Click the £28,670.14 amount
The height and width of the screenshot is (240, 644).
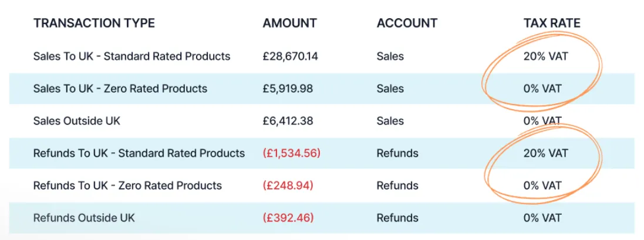[291, 56]
